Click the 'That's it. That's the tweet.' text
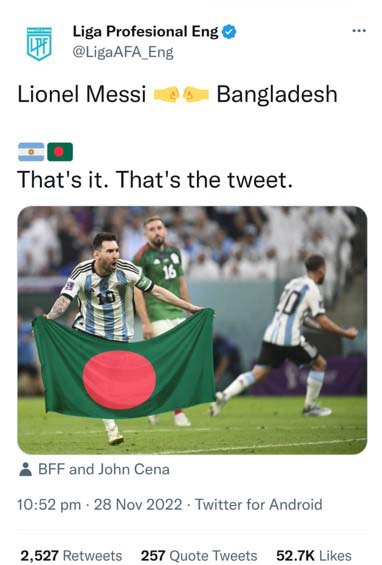The image size is (382, 565). pyautogui.click(x=155, y=179)
